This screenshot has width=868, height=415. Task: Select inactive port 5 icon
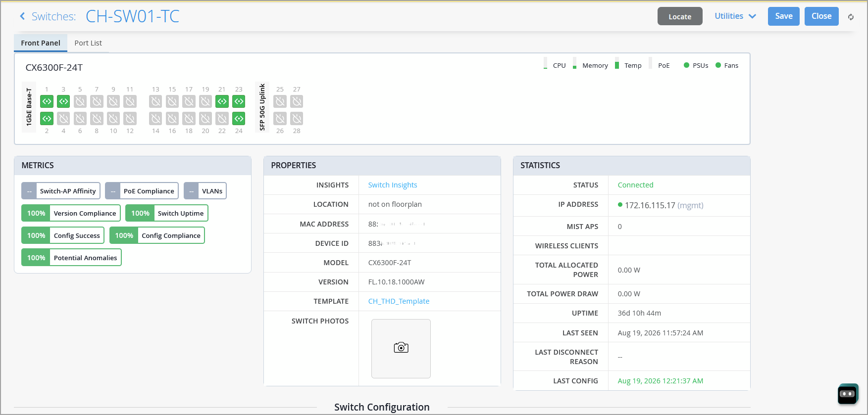click(80, 101)
